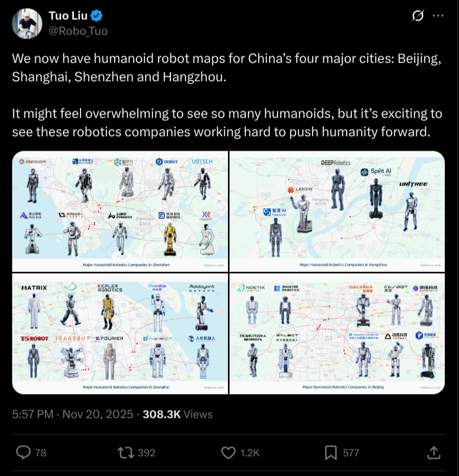Open the @Robo_Tuo handle link
Screen dimensions: 459x476
pos(79,31)
